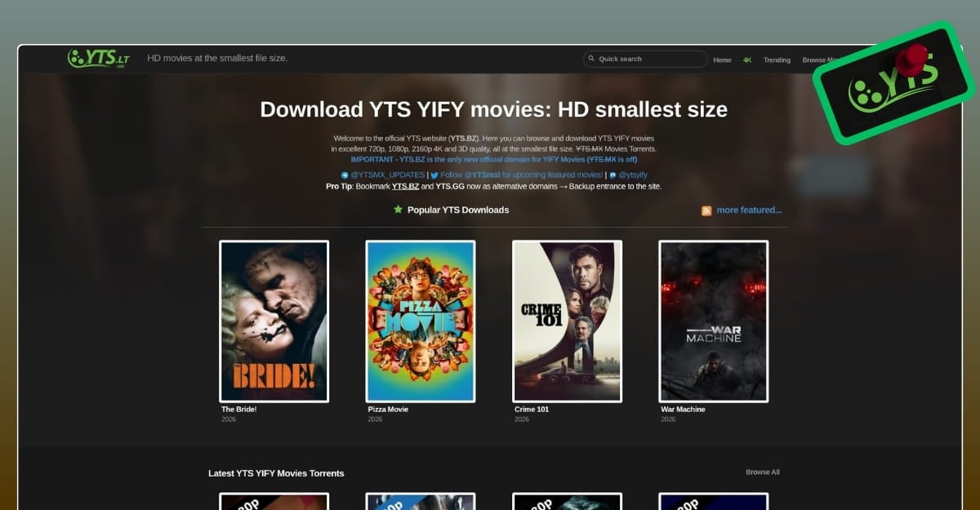The image size is (980, 510).
Task: Click the Twitter bird icon
Action: click(434, 175)
